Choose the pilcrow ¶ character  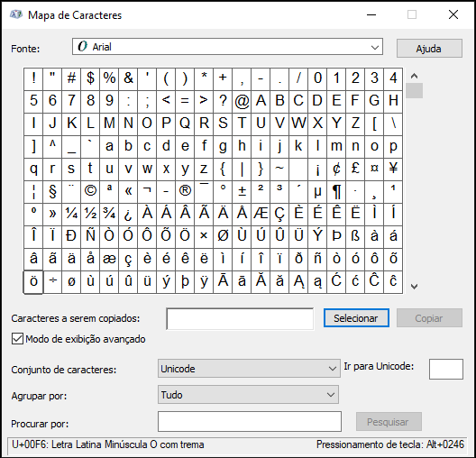point(336,191)
